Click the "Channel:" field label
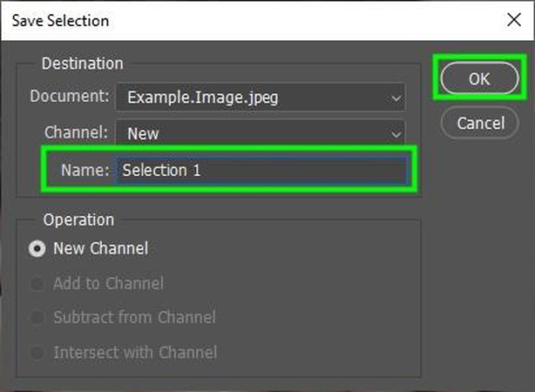This screenshot has height=392, width=535. point(77,134)
